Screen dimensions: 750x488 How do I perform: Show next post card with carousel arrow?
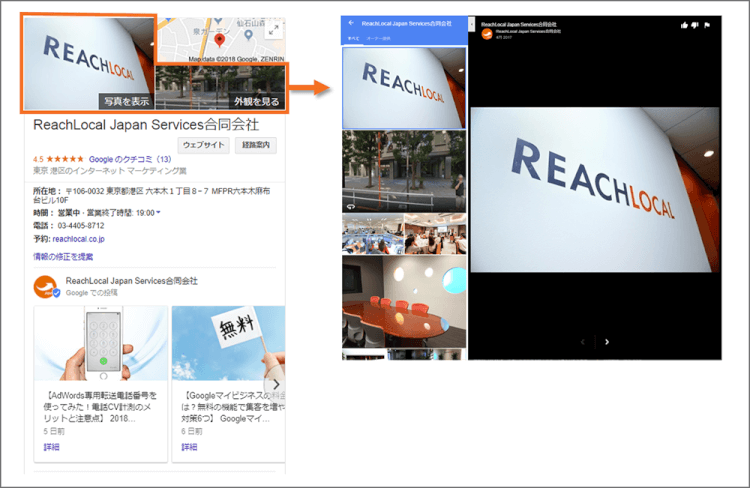276,384
